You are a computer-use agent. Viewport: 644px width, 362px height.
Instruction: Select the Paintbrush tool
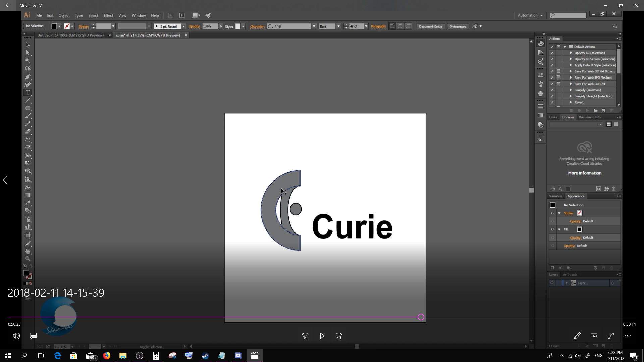(x=28, y=116)
